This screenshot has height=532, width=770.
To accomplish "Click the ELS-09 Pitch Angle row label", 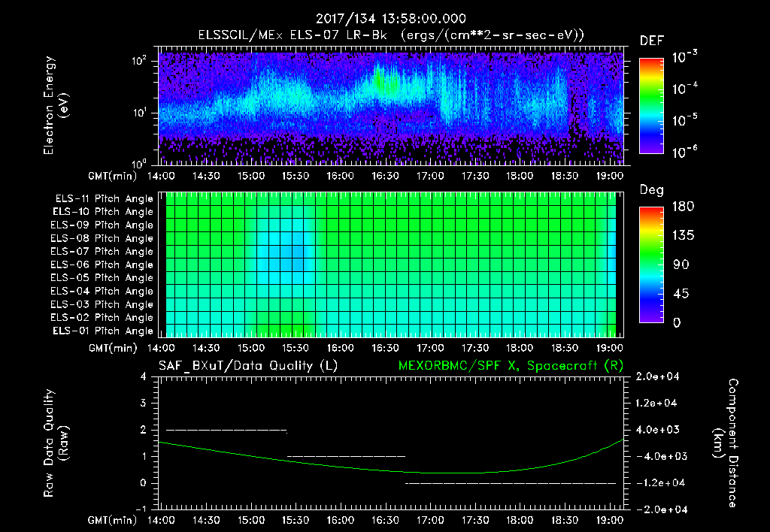I will point(102,225).
